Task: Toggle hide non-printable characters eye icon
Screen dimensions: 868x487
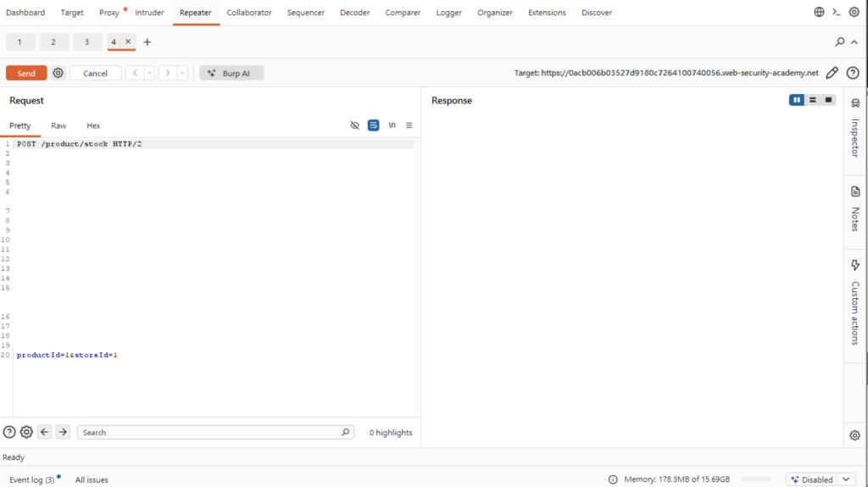Action: [x=355, y=125]
